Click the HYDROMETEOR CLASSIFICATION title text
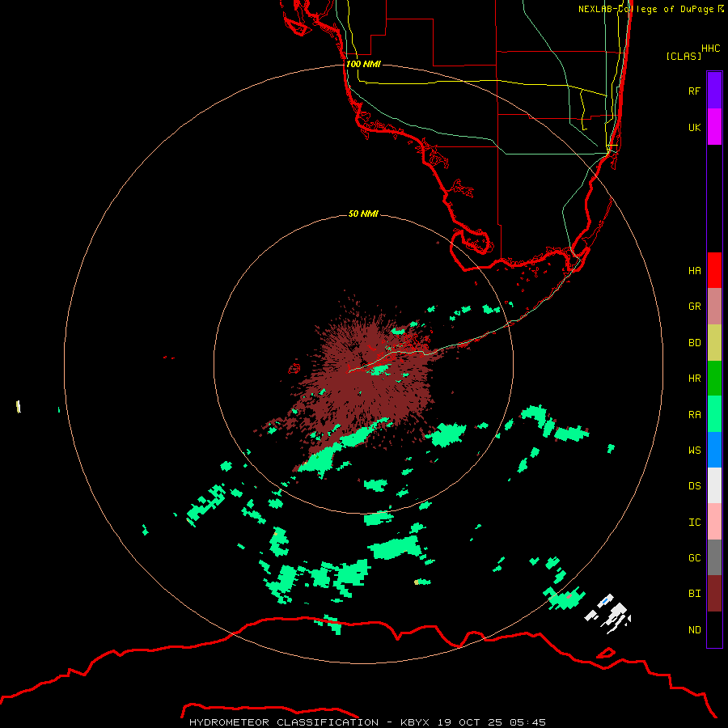 [x=284, y=722]
